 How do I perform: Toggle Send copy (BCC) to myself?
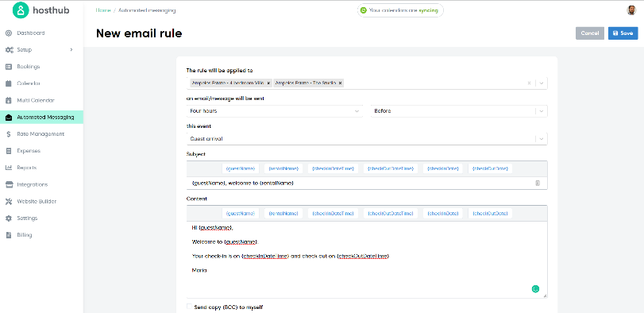[189, 307]
